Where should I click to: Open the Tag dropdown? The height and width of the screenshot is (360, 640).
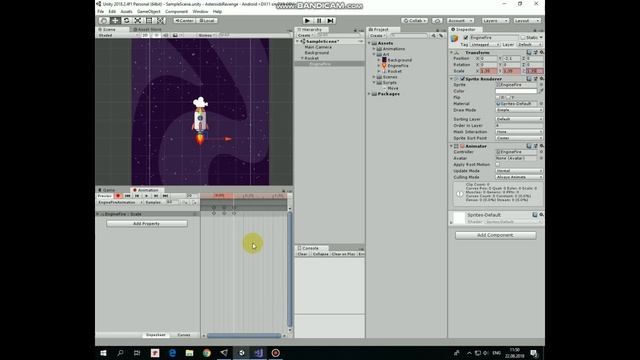(x=484, y=44)
